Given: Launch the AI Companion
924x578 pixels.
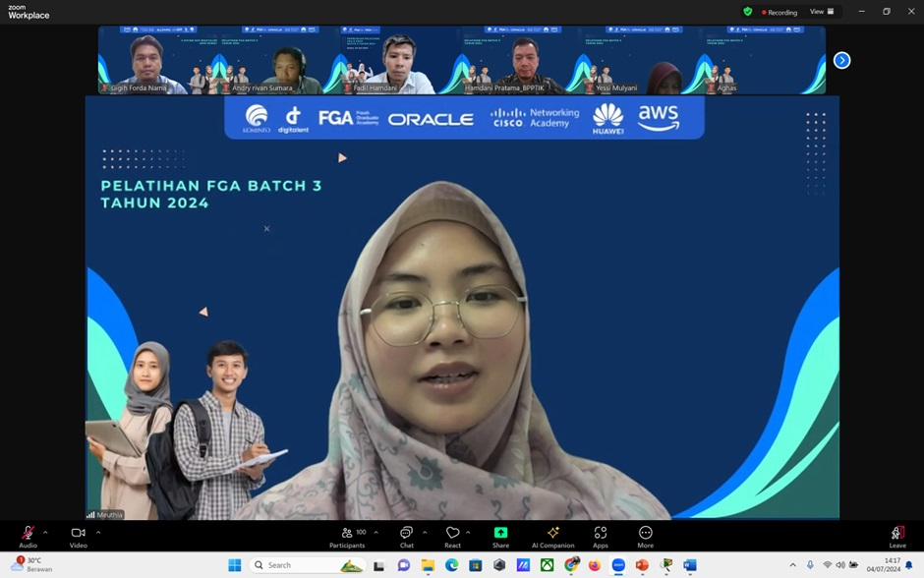Looking at the screenshot, I should 552,536.
